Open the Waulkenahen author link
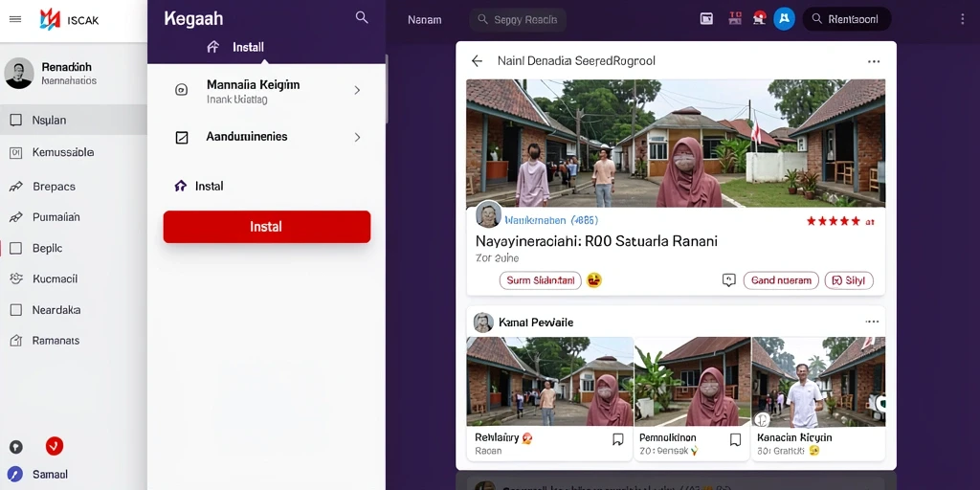 [x=550, y=220]
